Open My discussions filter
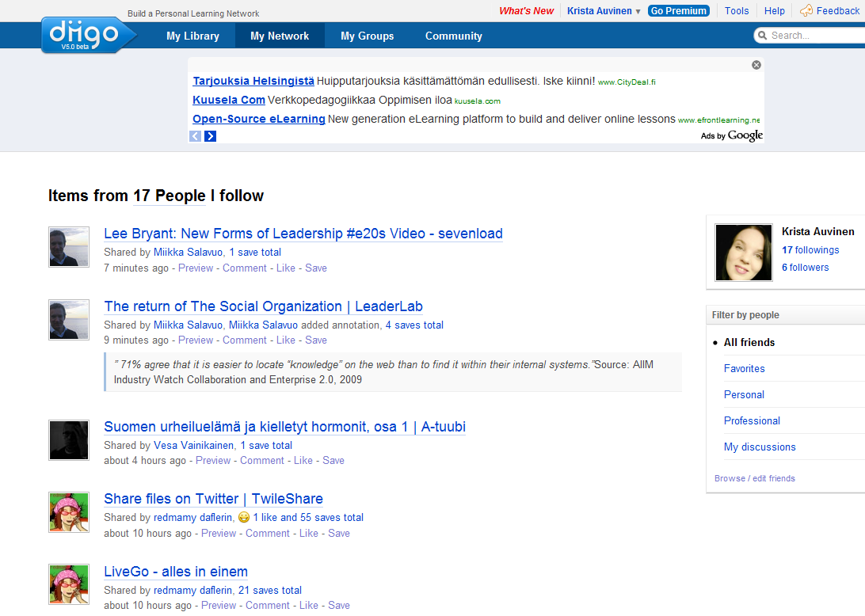The width and height of the screenshot is (865, 616). point(760,447)
